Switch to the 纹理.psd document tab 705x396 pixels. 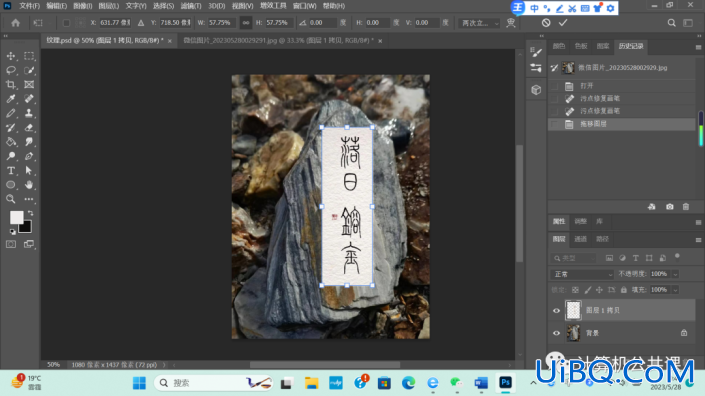105,40
